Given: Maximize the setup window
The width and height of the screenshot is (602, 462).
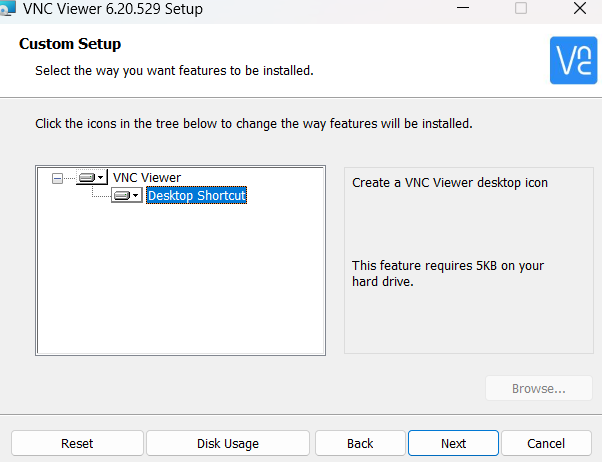Looking at the screenshot, I should (520, 9).
